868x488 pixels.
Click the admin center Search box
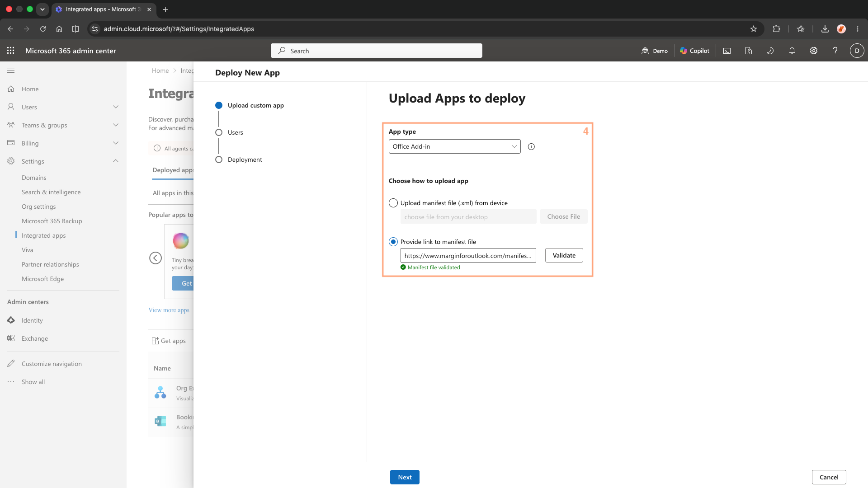point(376,51)
